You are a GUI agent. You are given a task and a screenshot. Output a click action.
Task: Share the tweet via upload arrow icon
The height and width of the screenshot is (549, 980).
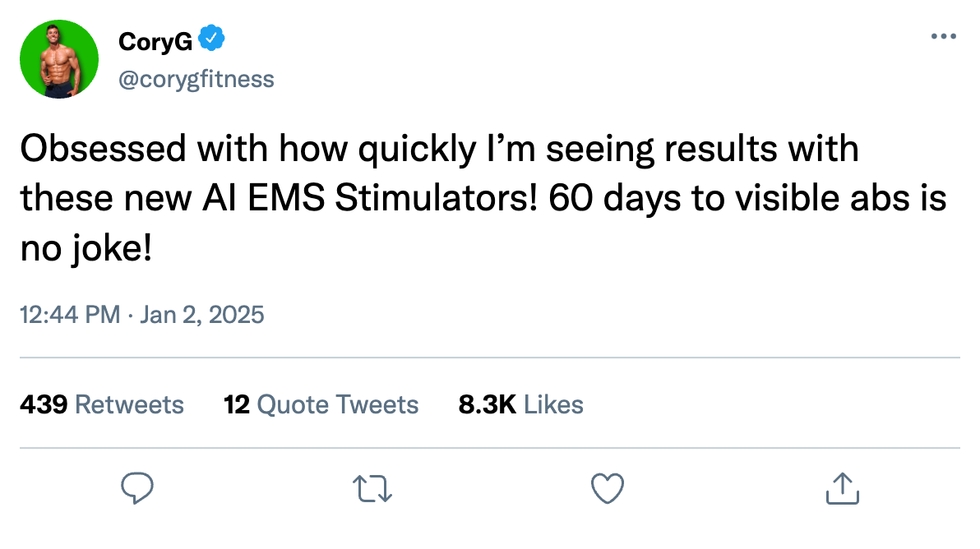tap(843, 488)
